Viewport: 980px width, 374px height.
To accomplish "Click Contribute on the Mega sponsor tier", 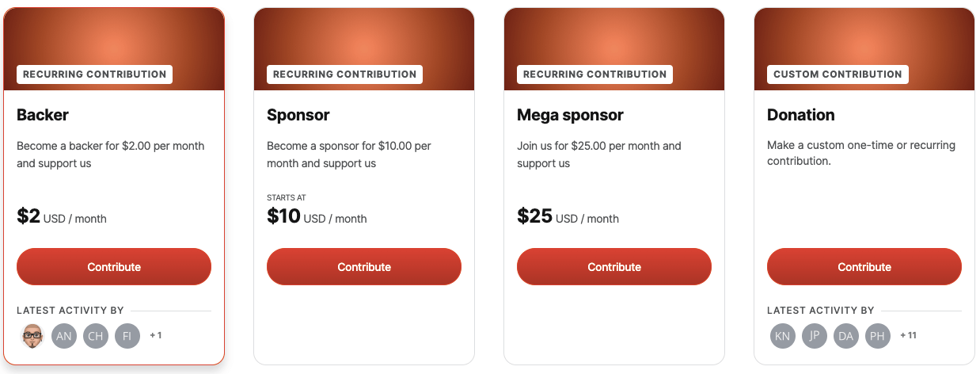I will (x=614, y=267).
